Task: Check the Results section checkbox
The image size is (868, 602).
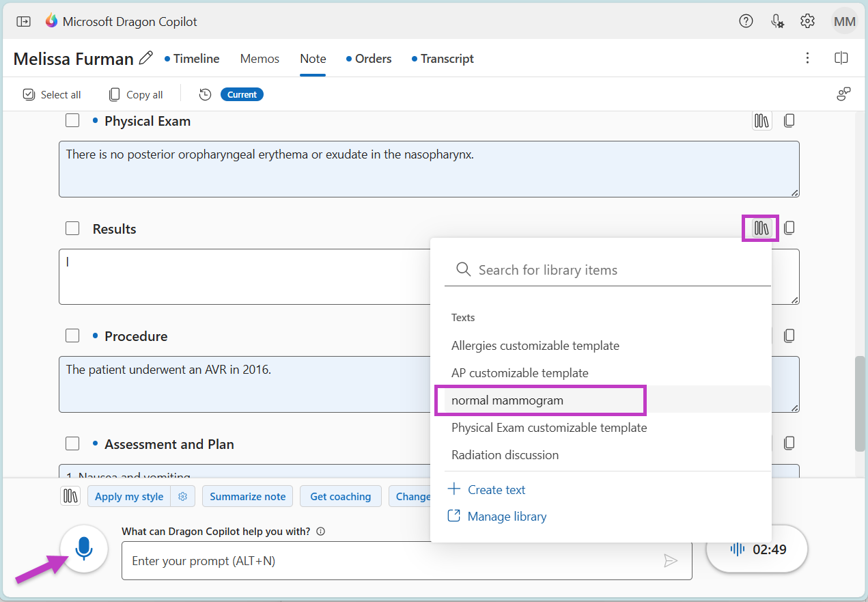Action: (x=72, y=229)
